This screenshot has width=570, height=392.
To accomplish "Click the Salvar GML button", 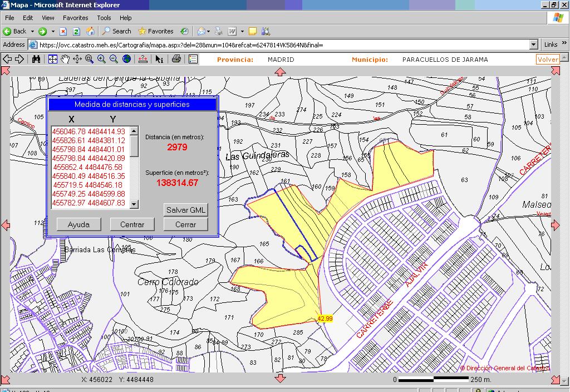I will [x=186, y=210].
